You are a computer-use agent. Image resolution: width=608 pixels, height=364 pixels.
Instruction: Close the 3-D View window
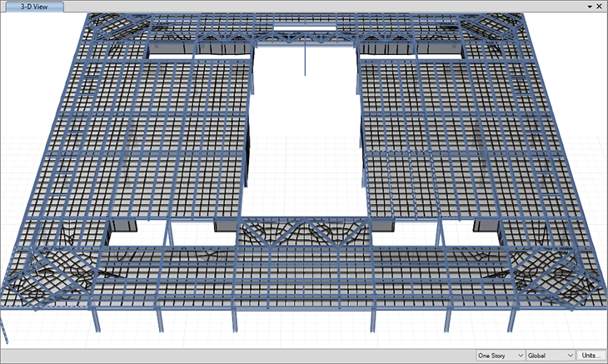point(600,6)
